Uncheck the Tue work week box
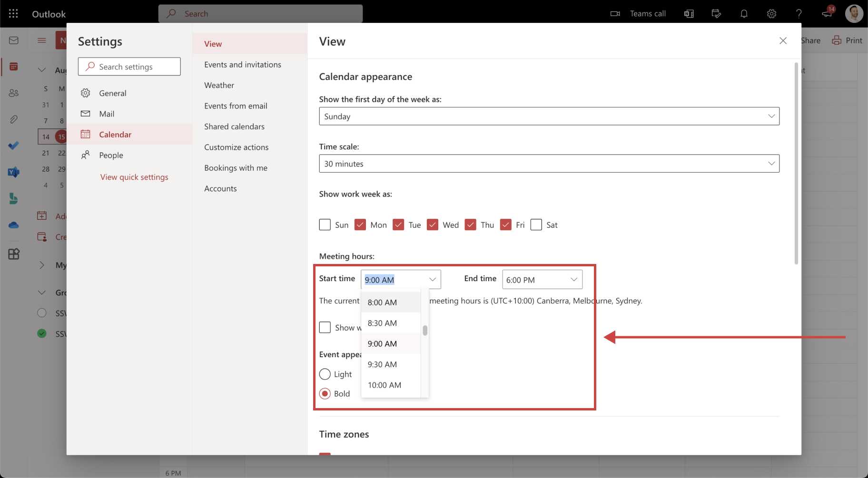The image size is (868, 478). [398, 224]
